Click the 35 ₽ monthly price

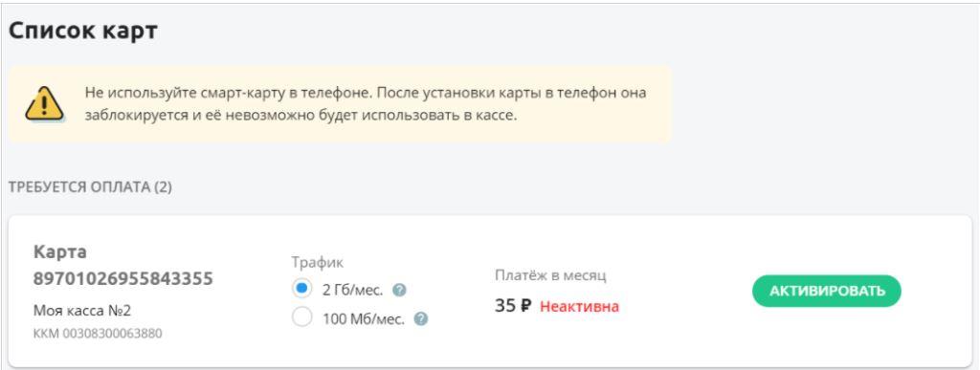click(513, 306)
